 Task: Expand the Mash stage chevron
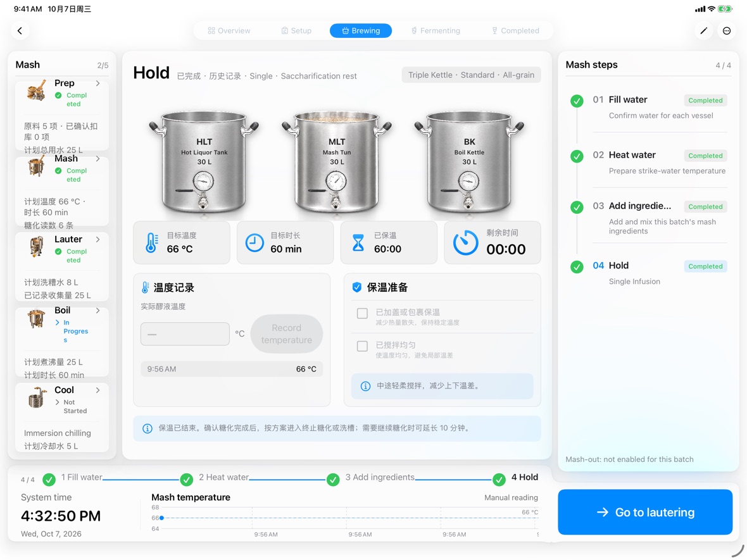click(x=97, y=159)
